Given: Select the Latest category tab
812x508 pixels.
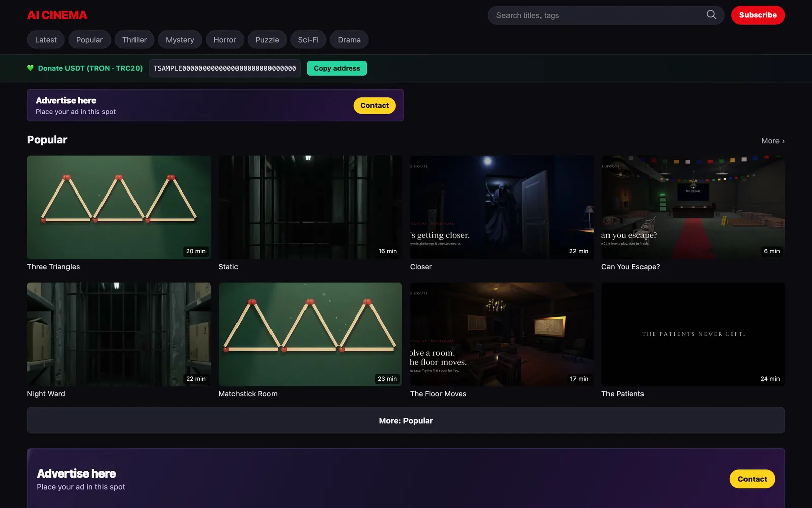Looking at the screenshot, I should click(46, 40).
